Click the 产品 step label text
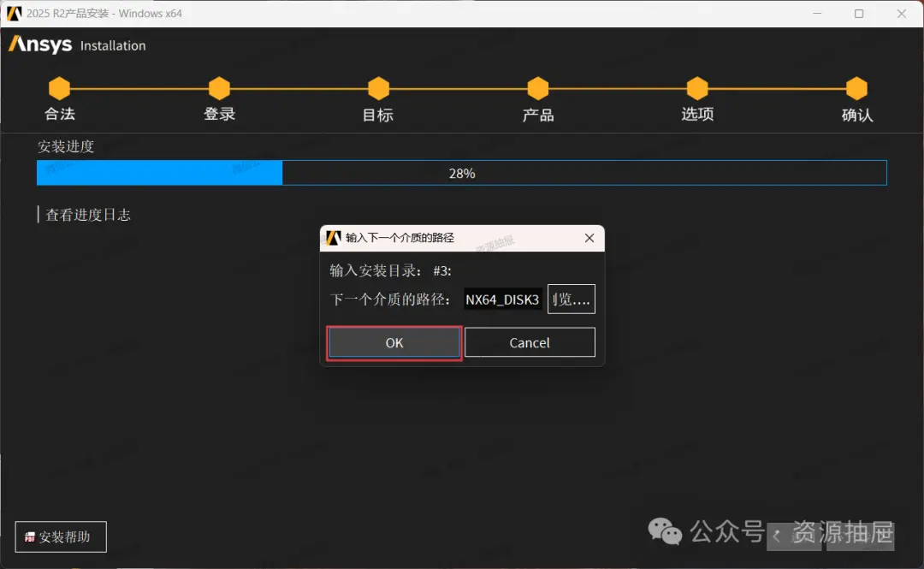 (538, 115)
